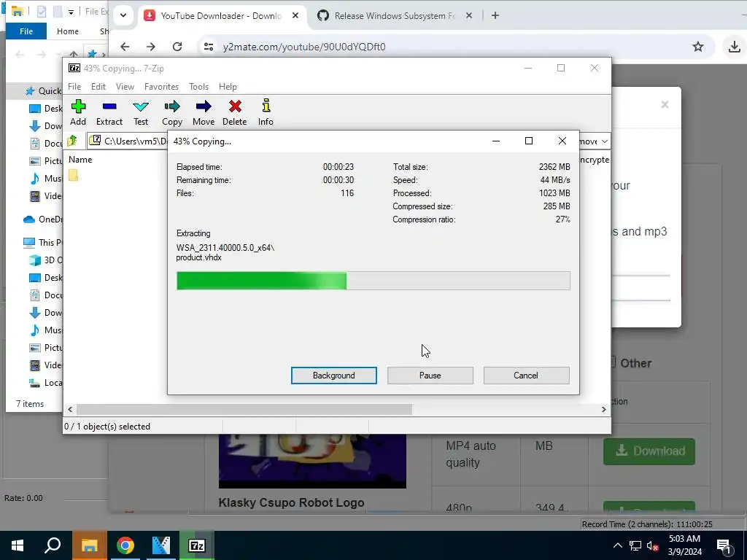Click the Delete toolbar icon in 7-Zip

[x=234, y=112]
